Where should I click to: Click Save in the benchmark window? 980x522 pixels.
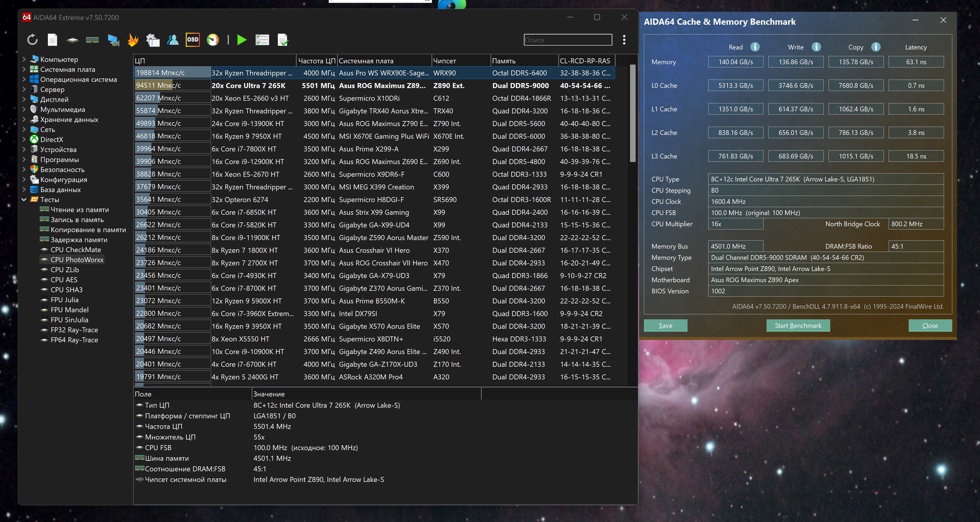[x=665, y=326]
